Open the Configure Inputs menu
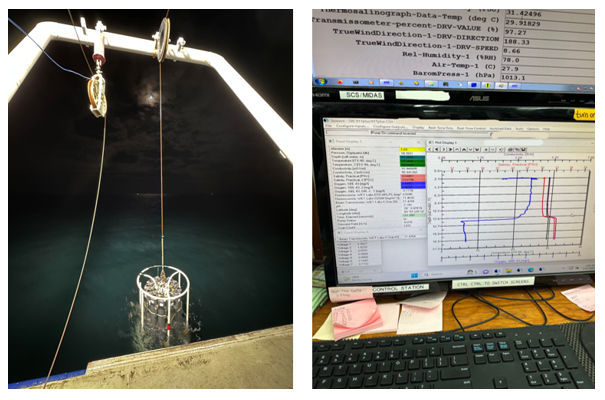The image size is (605, 400). coord(352,126)
